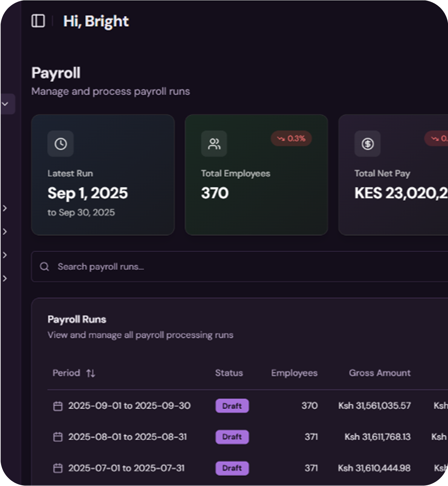The height and width of the screenshot is (486, 448).
Task: Toggle the sidebar panel icon beside the greeting
Action: tap(38, 21)
